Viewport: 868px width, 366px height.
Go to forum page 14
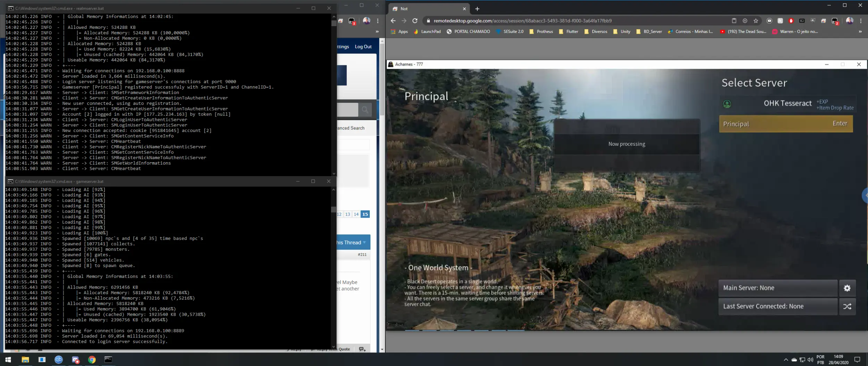click(x=356, y=214)
